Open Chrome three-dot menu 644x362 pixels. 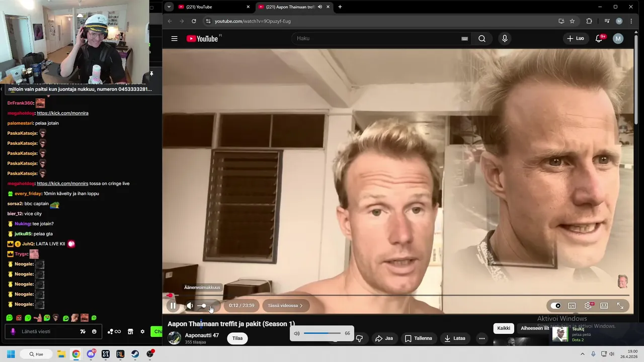coord(631,21)
